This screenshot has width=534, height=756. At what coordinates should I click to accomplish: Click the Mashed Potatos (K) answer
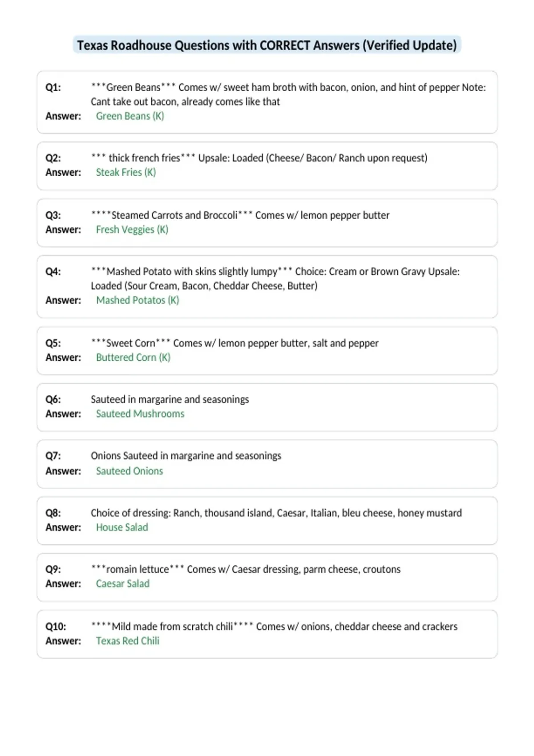point(138,300)
